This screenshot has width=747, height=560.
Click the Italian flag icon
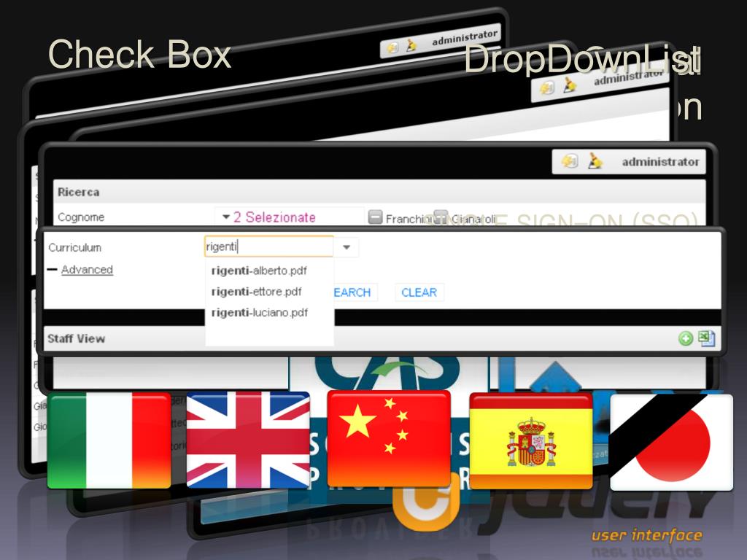point(109,440)
